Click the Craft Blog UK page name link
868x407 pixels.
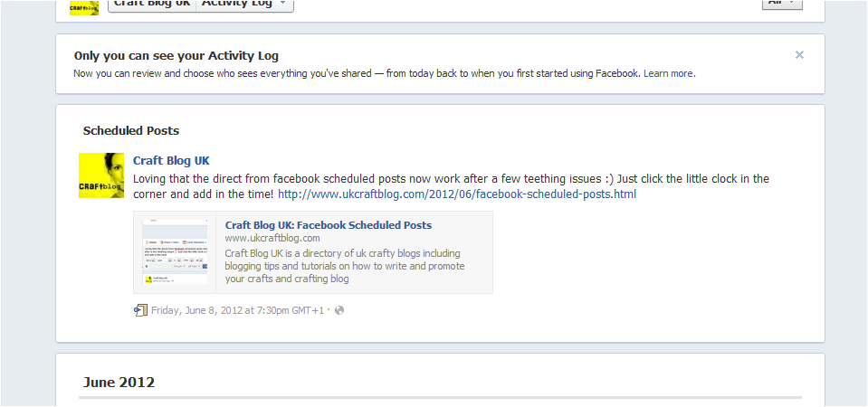tap(171, 160)
